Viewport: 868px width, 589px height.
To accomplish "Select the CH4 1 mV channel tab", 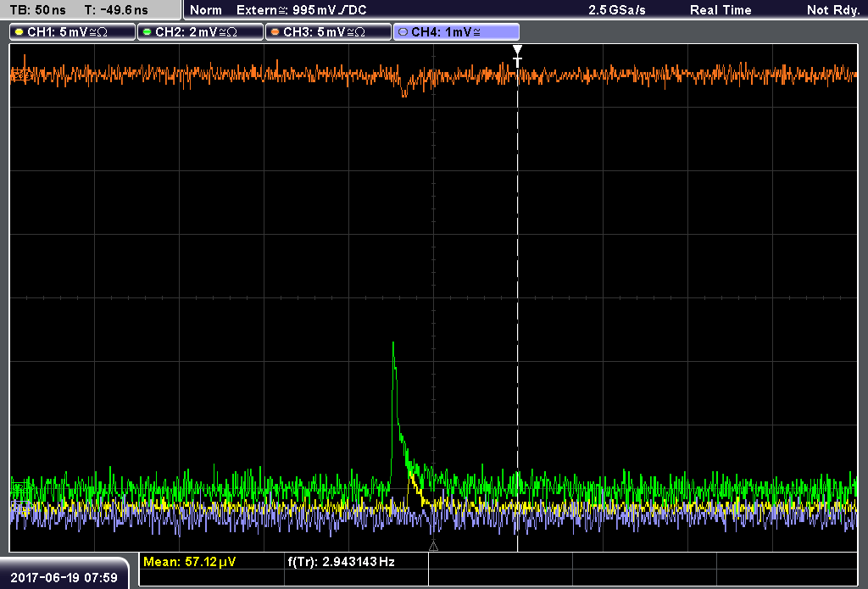I will tap(456, 32).
